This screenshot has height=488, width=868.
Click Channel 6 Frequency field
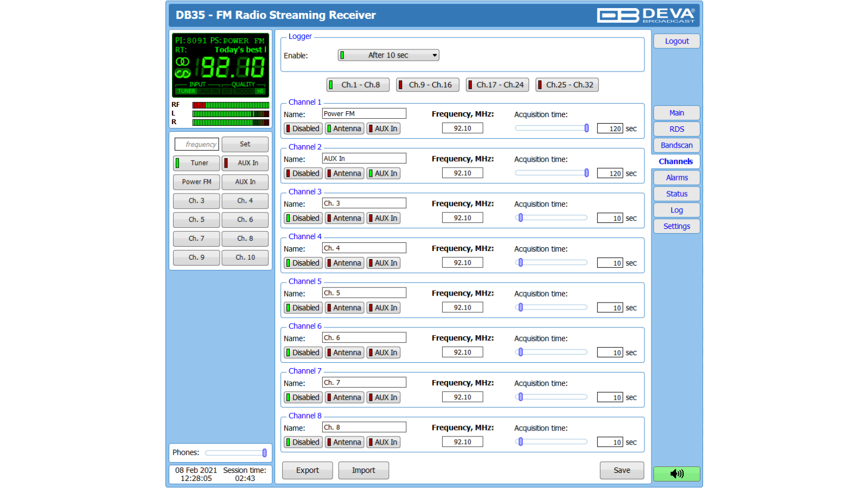[x=462, y=352]
